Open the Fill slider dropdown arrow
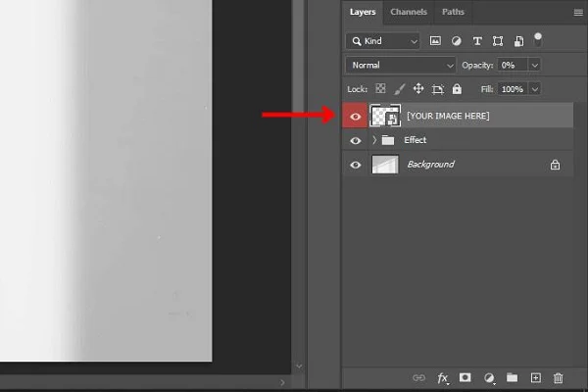Screen dimensions: 588x392 [535, 89]
